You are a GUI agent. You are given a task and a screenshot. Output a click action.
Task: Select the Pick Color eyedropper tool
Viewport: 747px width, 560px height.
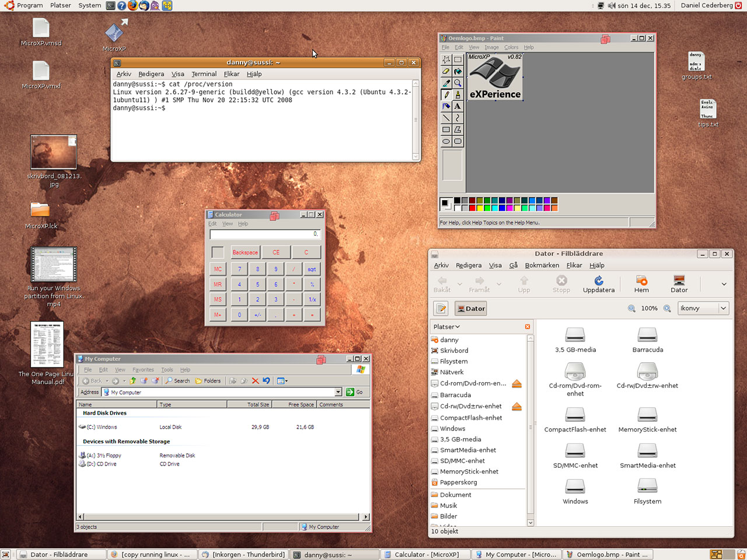point(446,83)
